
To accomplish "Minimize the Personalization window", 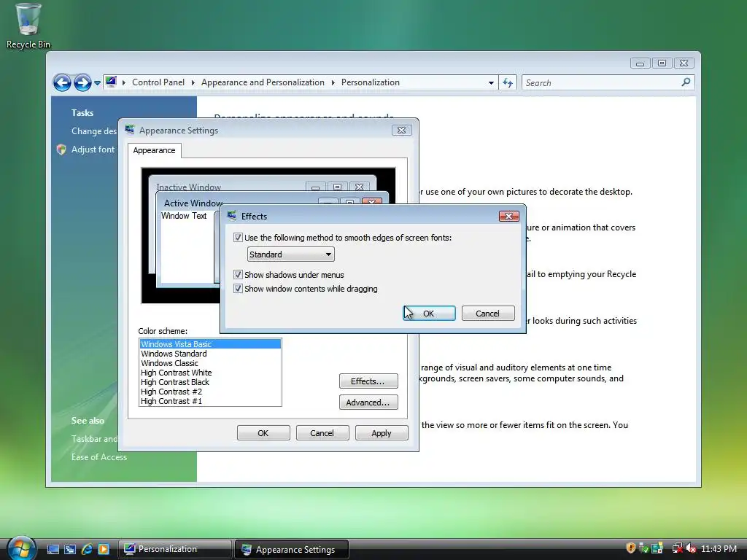I will pyautogui.click(x=640, y=63).
